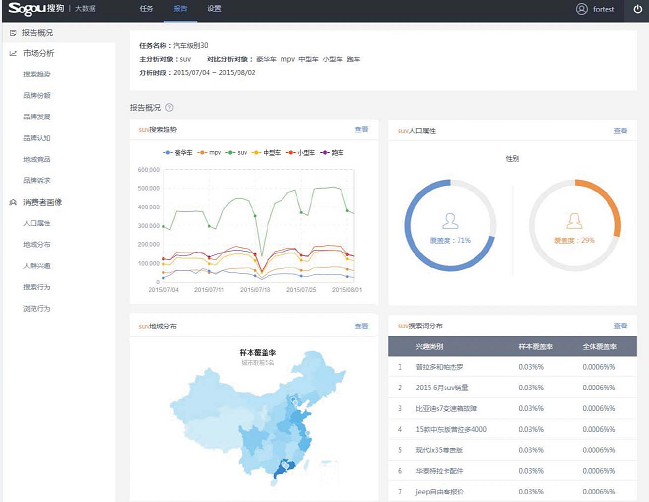This screenshot has height=502, width=649.
Task: Toggle the 小型车 legend series
Action: click(300, 153)
